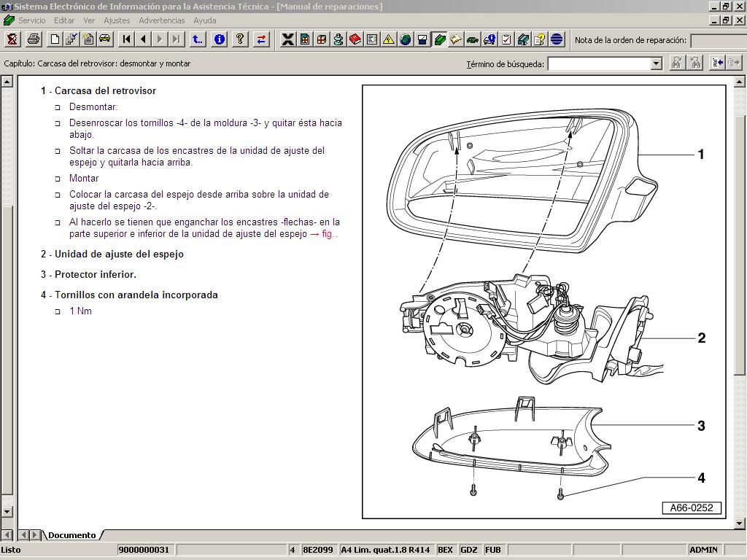Open the red book icon

(355, 39)
